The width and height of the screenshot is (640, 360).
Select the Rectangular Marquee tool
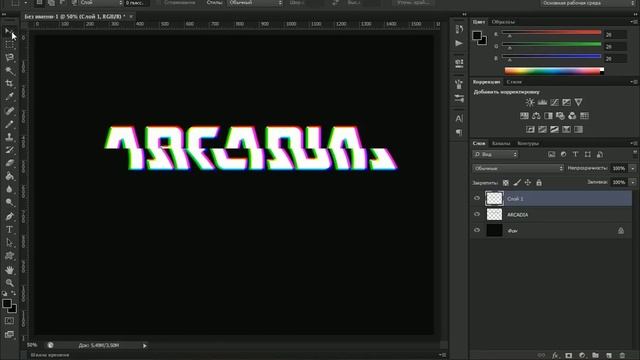point(9,44)
